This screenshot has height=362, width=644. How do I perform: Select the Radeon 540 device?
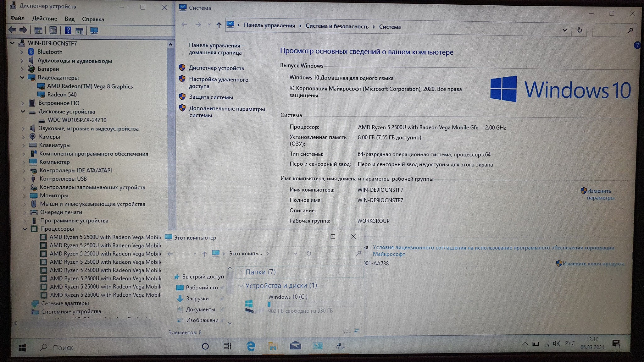click(x=62, y=95)
